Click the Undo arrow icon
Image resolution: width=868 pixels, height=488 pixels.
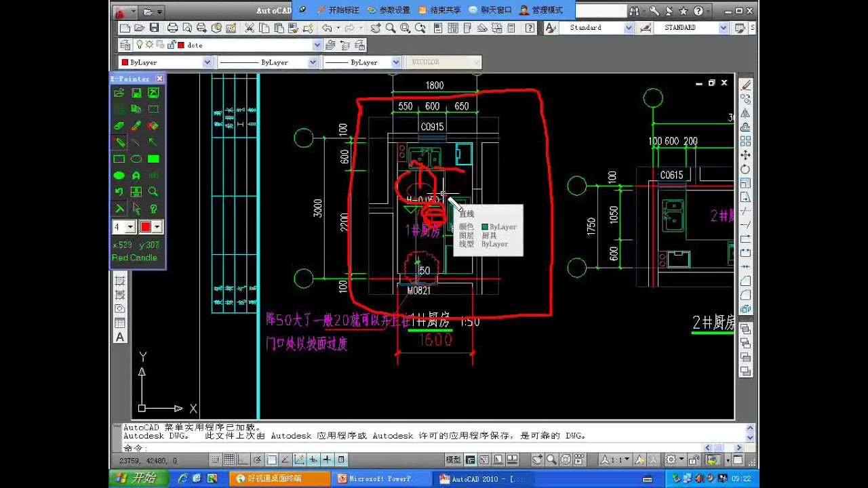327,28
